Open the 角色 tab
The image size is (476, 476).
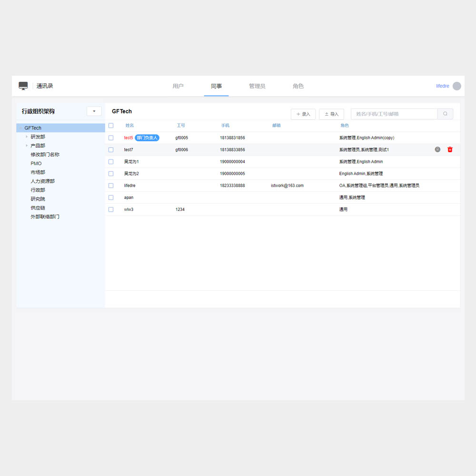(x=298, y=86)
